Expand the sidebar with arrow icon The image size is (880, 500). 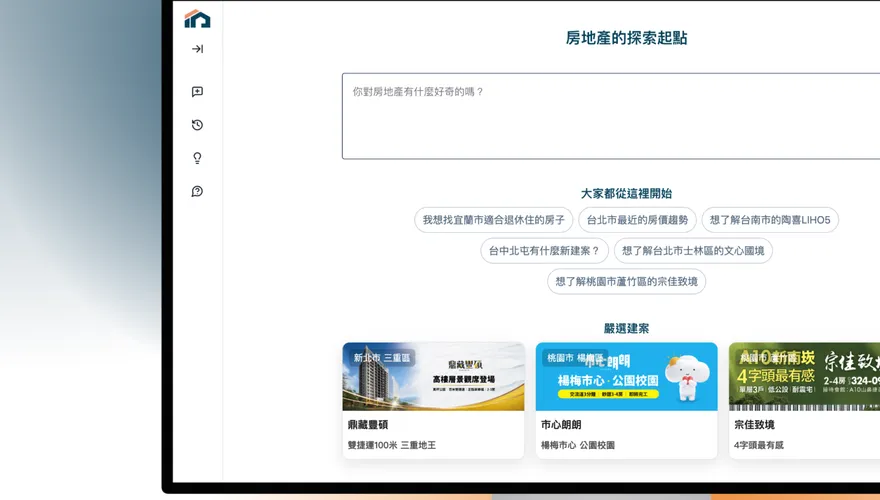point(198,49)
